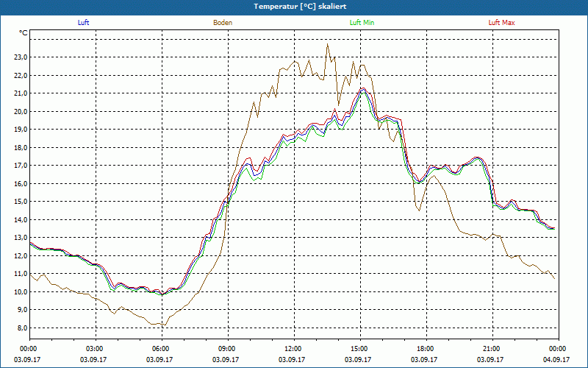Click the 22,0 y-axis value
Image resolution: width=588 pixels, height=368 pixels.
[x=21, y=76]
